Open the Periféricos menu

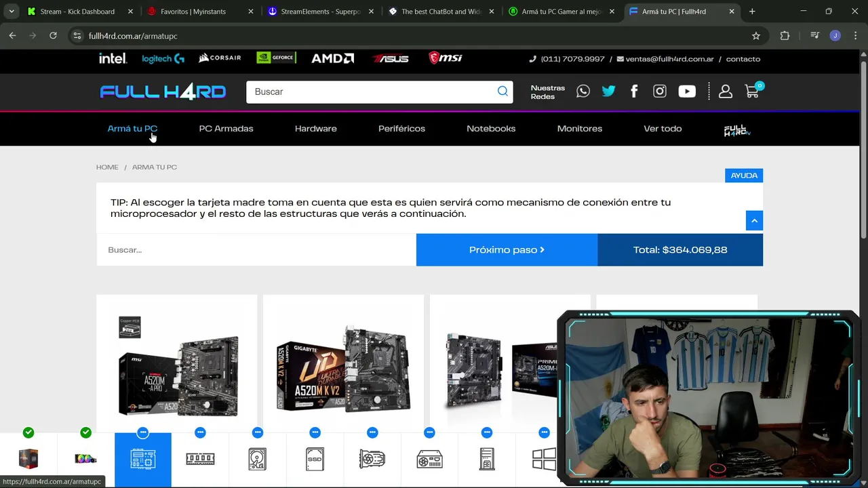(401, 128)
